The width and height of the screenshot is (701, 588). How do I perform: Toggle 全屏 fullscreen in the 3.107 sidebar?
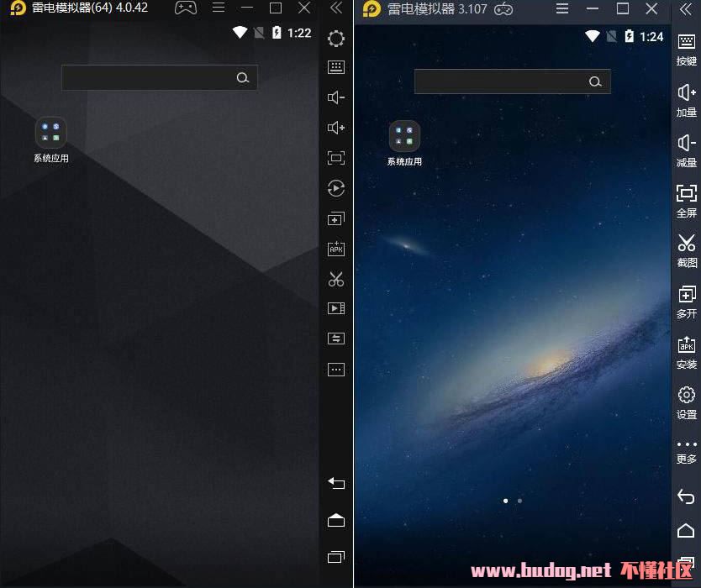coord(686,202)
